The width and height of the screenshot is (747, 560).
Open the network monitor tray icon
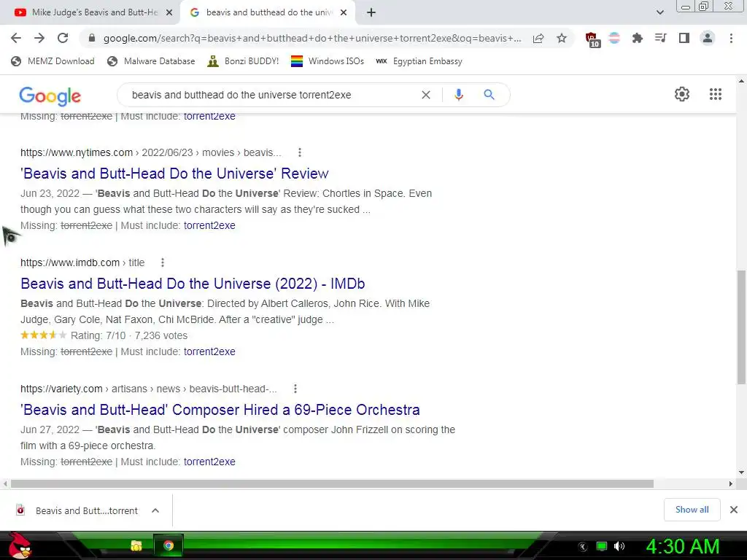click(x=602, y=546)
